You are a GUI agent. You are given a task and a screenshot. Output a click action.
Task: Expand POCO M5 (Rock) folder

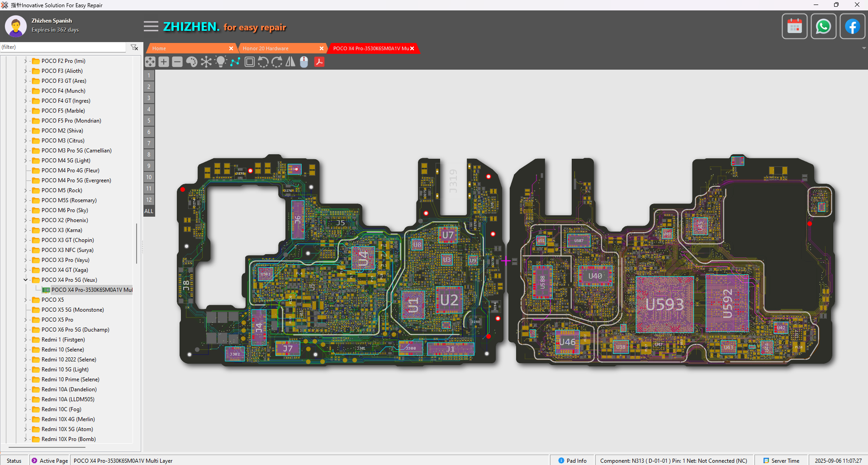pos(26,190)
